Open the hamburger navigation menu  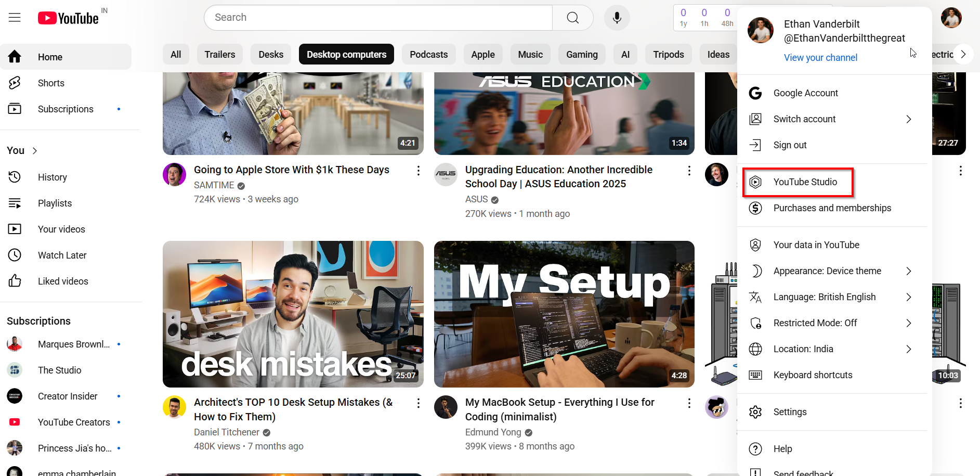pyautogui.click(x=15, y=17)
